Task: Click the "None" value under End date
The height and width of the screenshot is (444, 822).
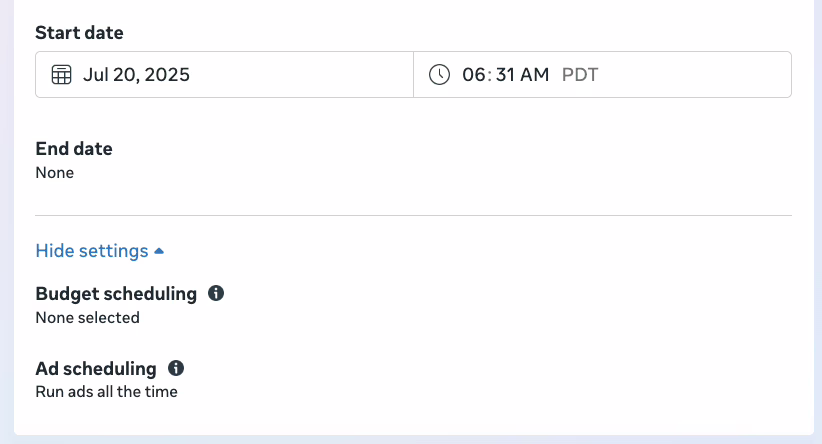Action: 54,173
